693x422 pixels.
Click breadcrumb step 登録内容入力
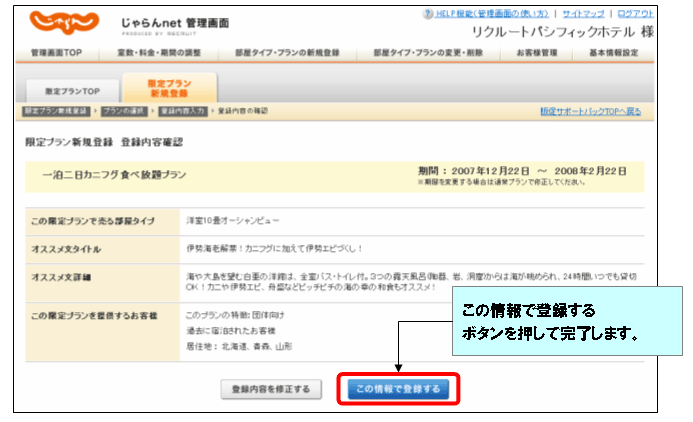[183, 111]
